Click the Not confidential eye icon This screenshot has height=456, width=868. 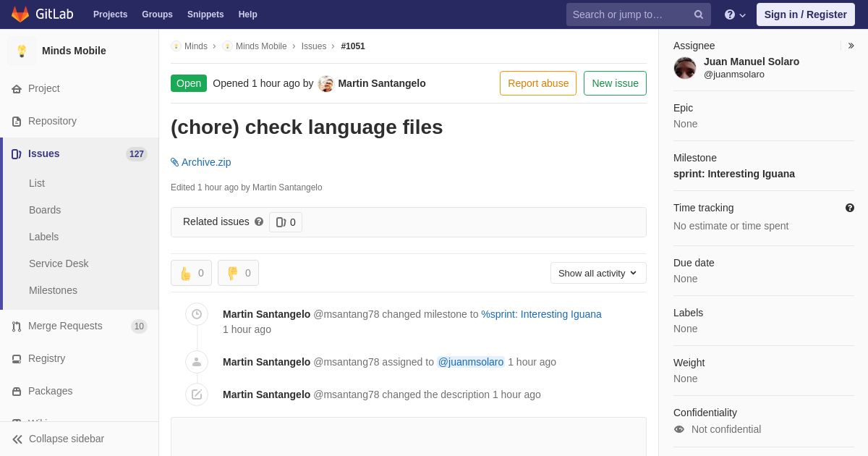[679, 429]
